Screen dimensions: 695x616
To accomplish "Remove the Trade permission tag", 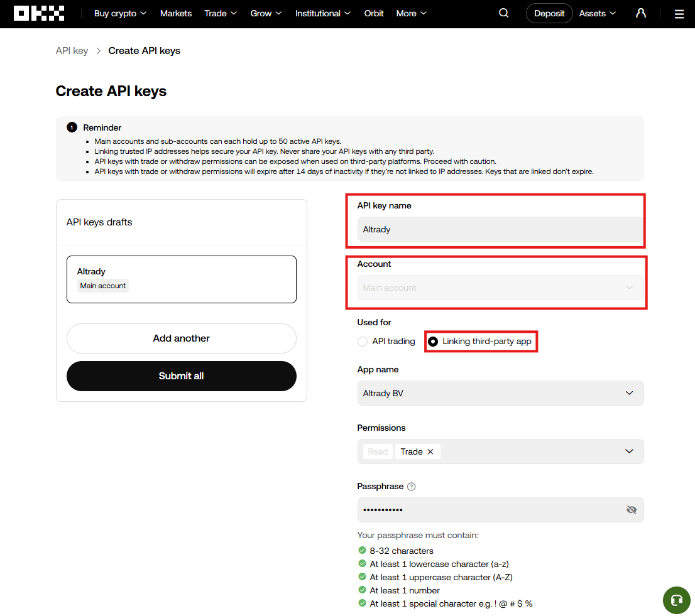I will pos(430,451).
